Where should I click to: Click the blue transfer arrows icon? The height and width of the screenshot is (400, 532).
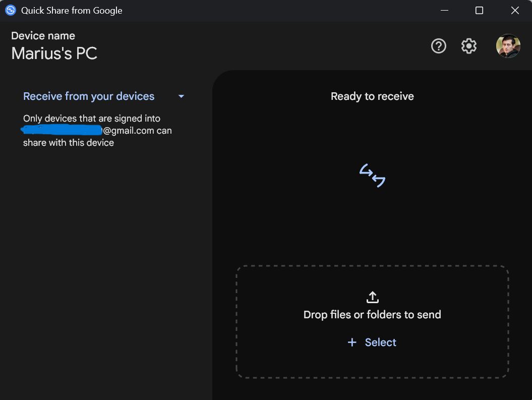[372, 175]
